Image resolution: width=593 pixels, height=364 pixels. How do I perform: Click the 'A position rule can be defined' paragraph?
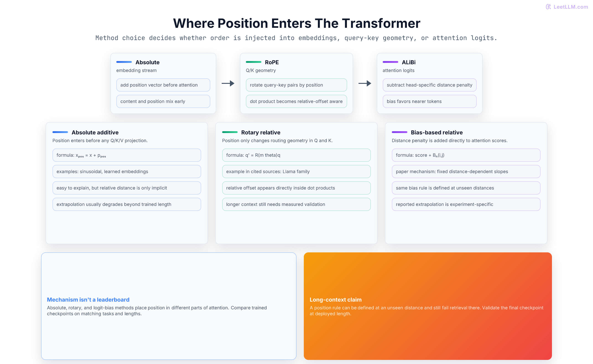point(426,310)
